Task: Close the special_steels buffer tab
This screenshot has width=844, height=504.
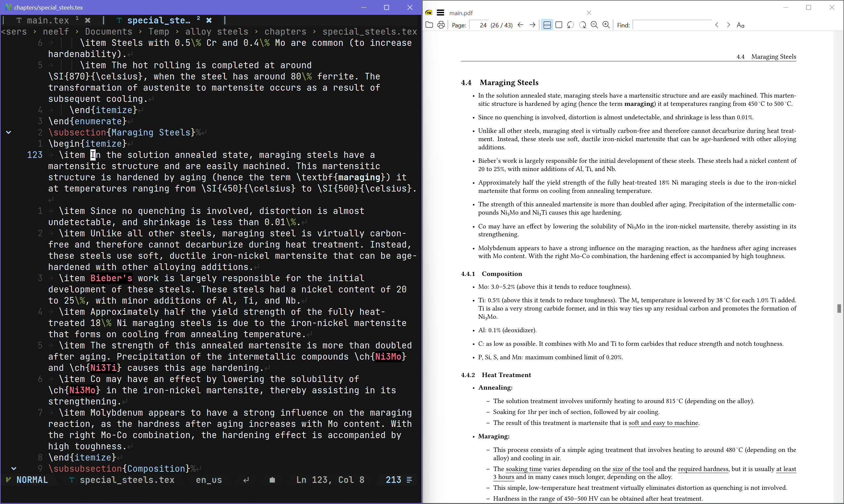Action: pos(209,20)
